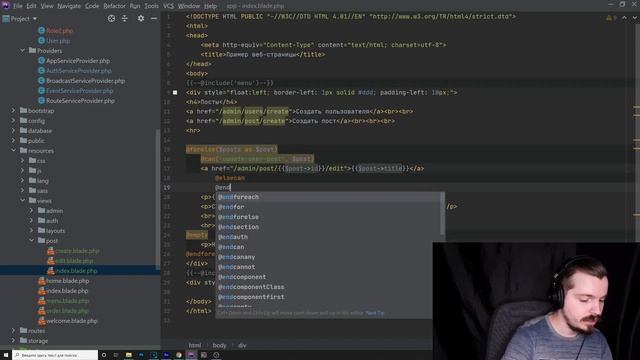Select BroadcastServiceProvider.php in the tree

pos(85,81)
